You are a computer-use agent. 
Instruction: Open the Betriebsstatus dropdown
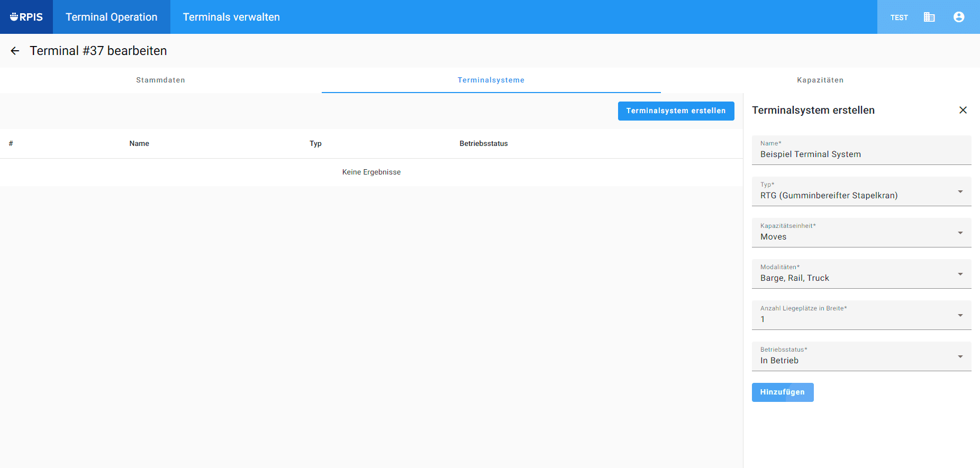(x=861, y=356)
